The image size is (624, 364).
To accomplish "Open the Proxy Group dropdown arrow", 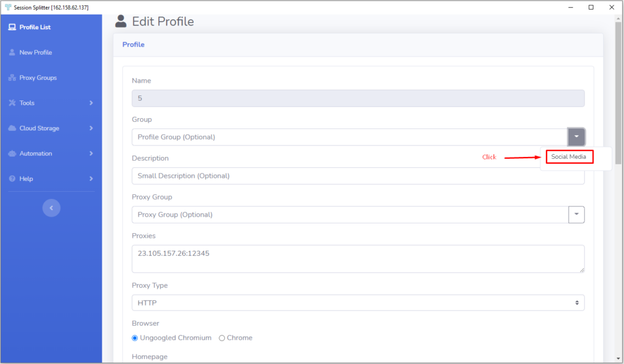I will pos(576,214).
